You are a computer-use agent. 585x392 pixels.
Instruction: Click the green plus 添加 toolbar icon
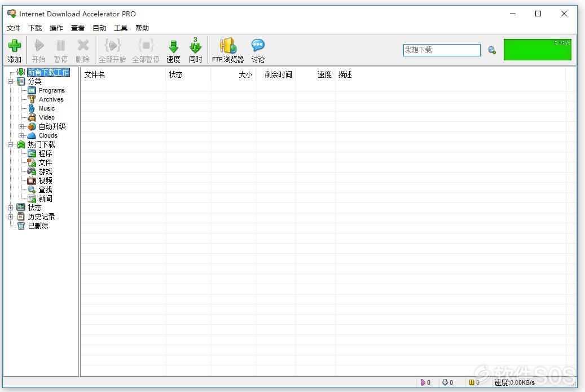click(x=15, y=46)
